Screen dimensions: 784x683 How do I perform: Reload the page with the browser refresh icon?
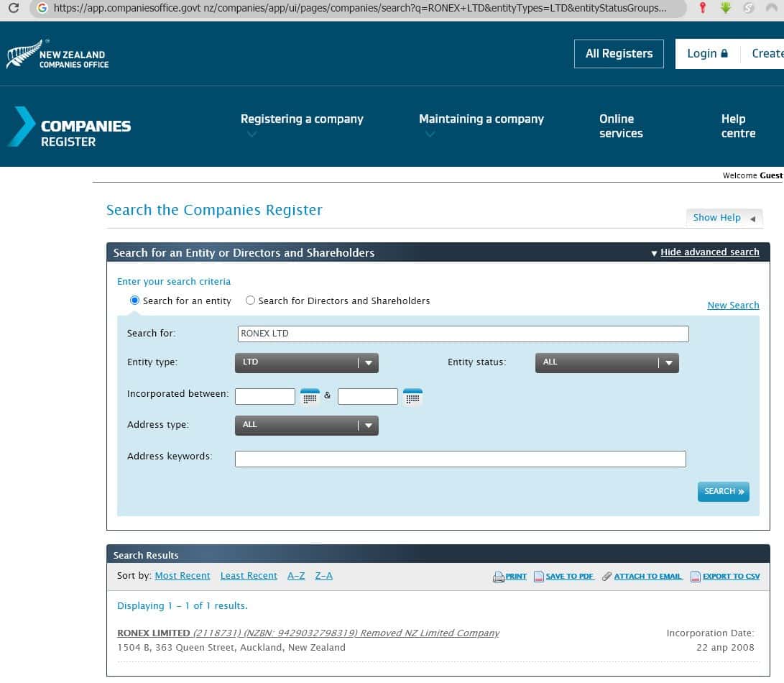pyautogui.click(x=14, y=7)
